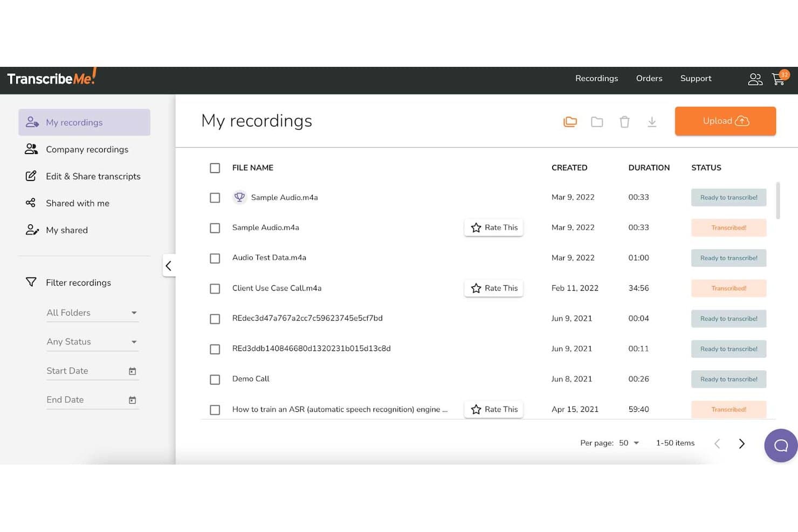This screenshot has height=532, width=798.
Task: Go to next page arrow
Action: [741, 443]
